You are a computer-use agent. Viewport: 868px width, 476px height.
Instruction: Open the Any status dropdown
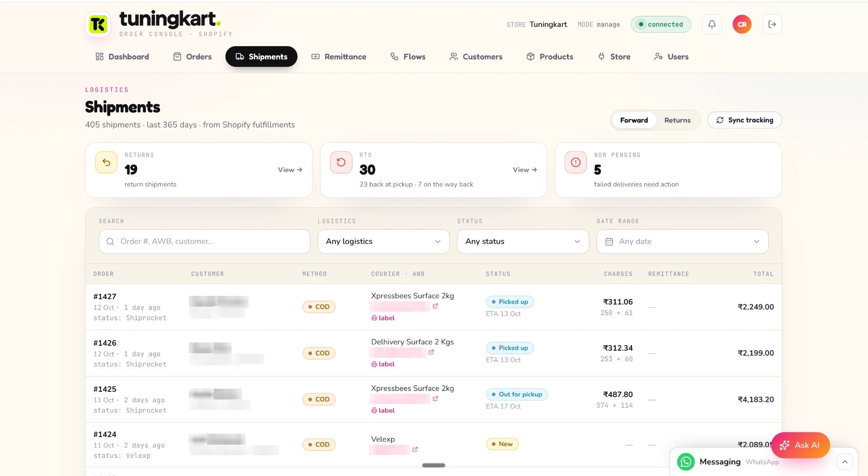point(523,242)
